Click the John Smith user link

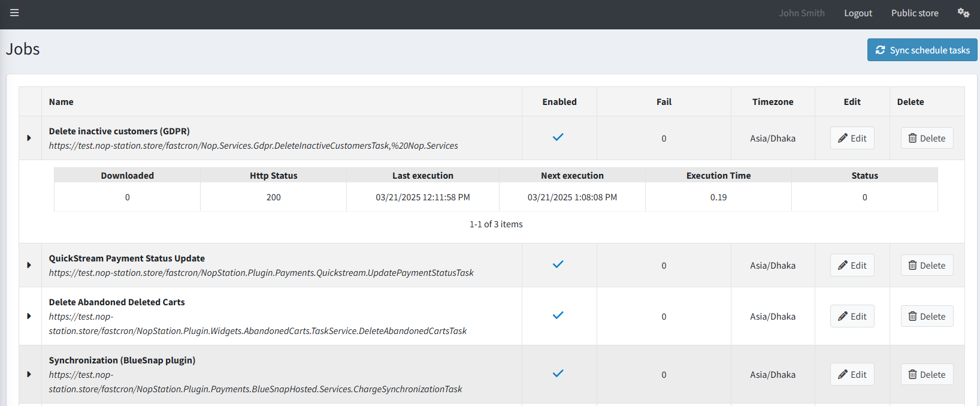[801, 13]
